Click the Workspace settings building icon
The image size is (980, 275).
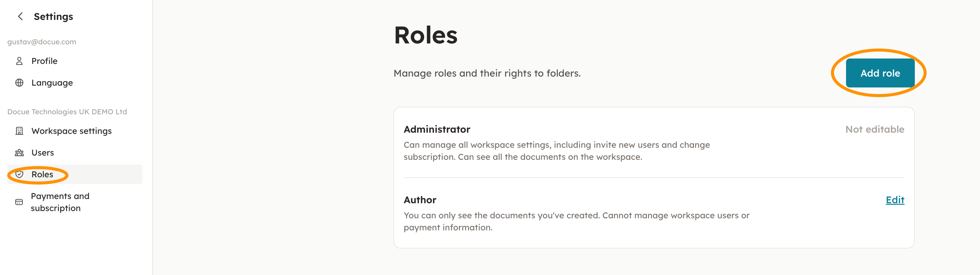[19, 131]
